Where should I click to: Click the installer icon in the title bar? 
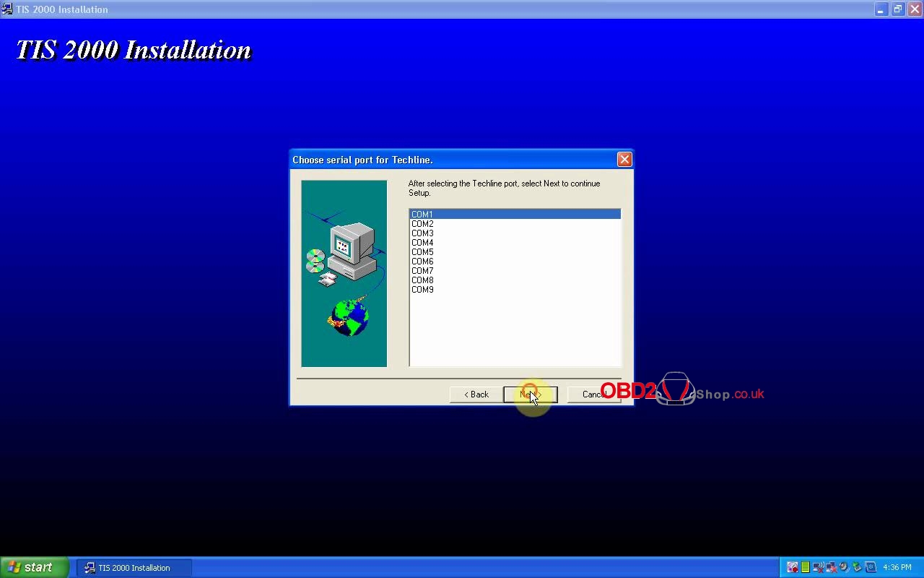[7, 9]
